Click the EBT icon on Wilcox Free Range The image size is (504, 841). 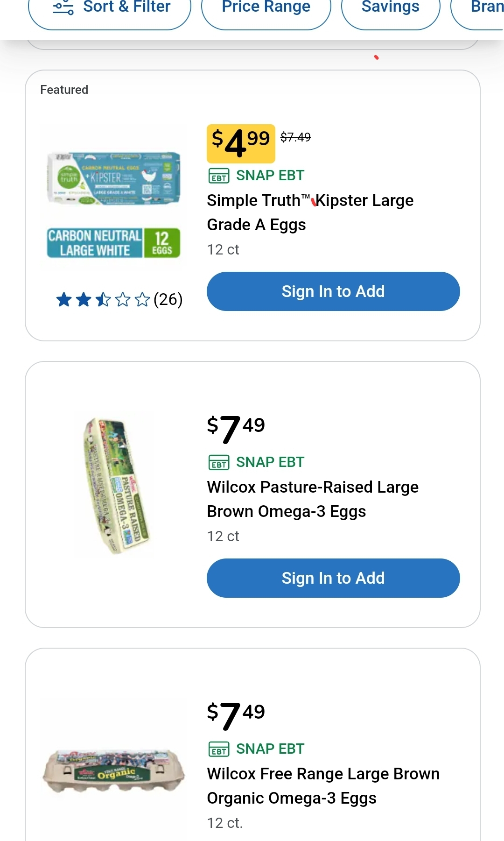coord(219,749)
